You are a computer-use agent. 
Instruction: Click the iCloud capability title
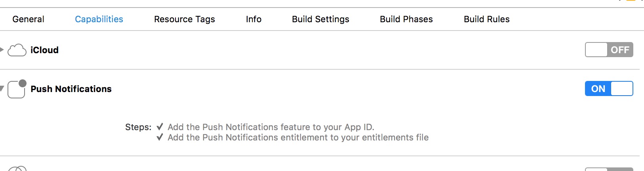coord(44,50)
